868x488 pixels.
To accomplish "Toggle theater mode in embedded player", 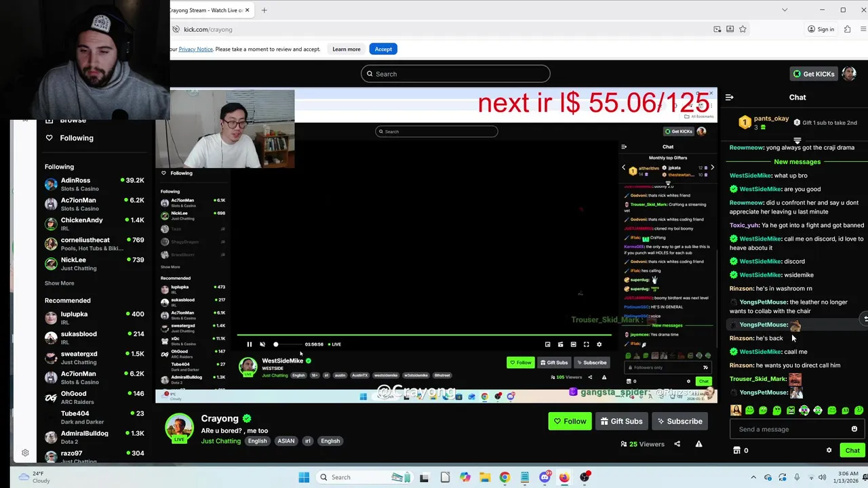I will (573, 344).
